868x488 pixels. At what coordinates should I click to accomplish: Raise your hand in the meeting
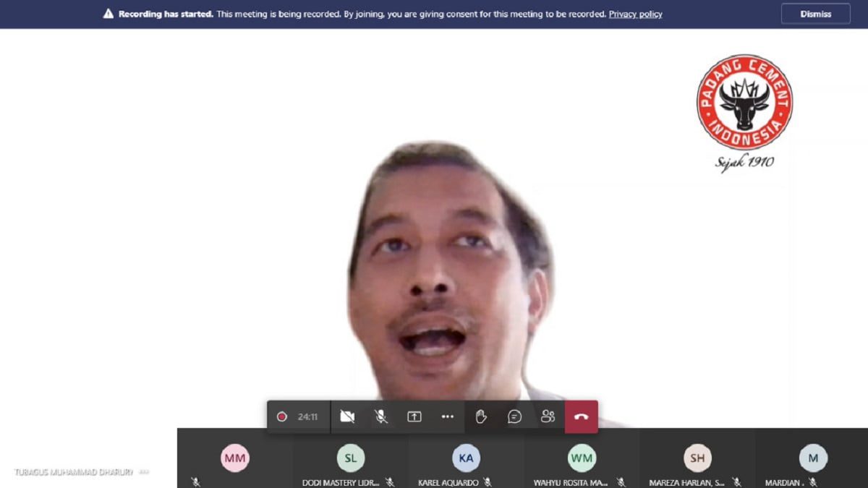[481, 416]
